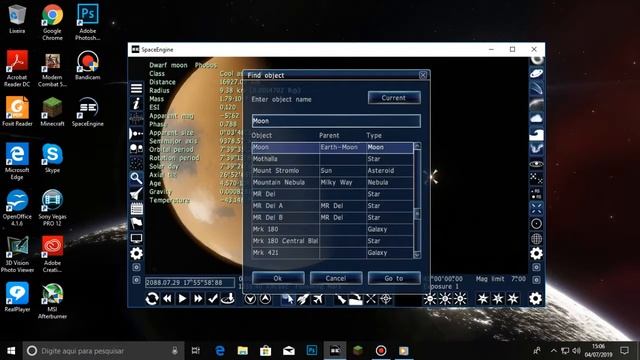Image resolution: width=640 pixels, height=360 pixels.
Task: Open the solar system browser icon
Action: (136, 133)
